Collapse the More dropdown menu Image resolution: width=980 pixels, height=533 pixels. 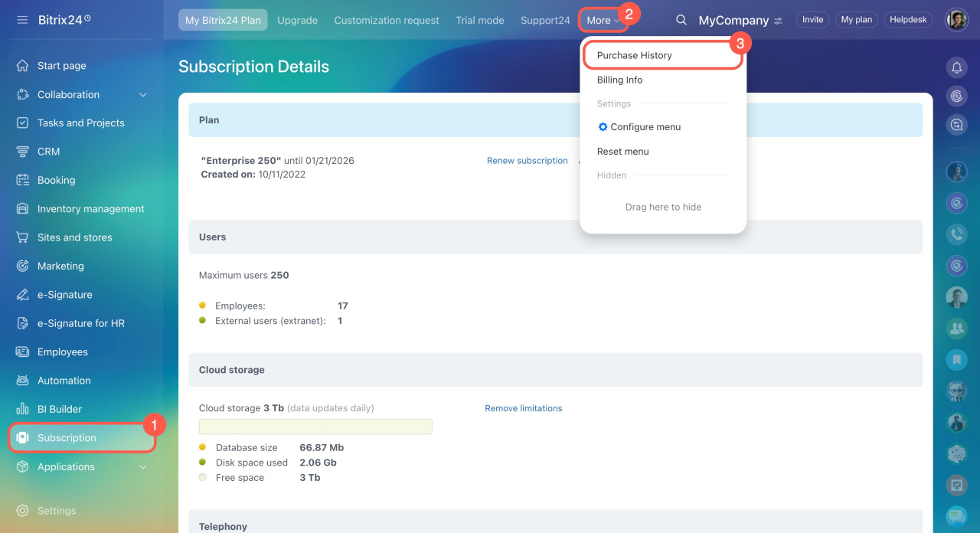pyautogui.click(x=603, y=21)
